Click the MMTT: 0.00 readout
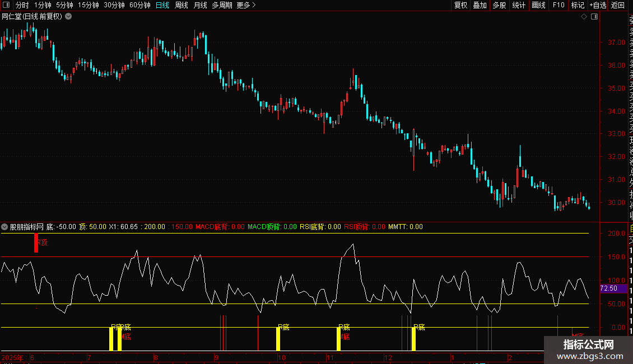The height and width of the screenshot is (364, 633). point(406,227)
